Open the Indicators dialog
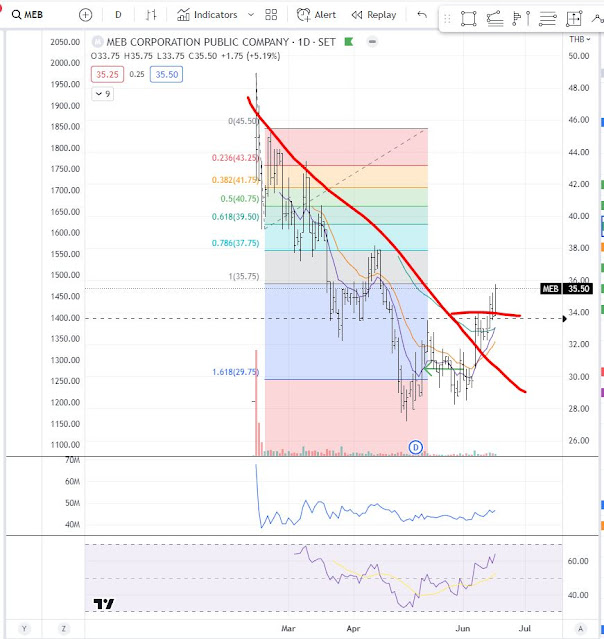Viewport: 604px width, 639px height. coord(207,15)
